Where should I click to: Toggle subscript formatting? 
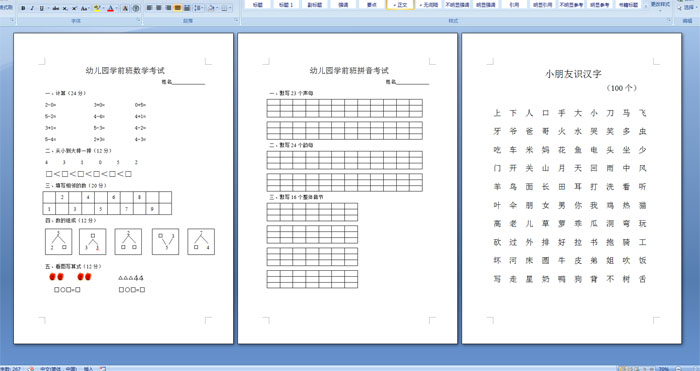pyautogui.click(x=65, y=8)
